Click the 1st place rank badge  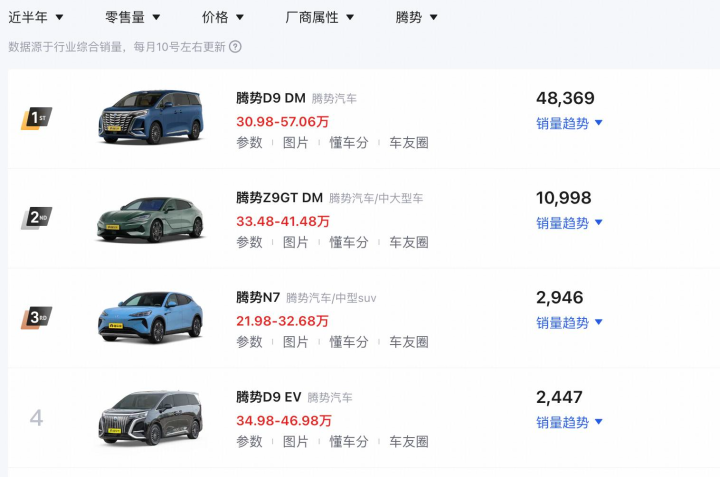tap(37, 118)
